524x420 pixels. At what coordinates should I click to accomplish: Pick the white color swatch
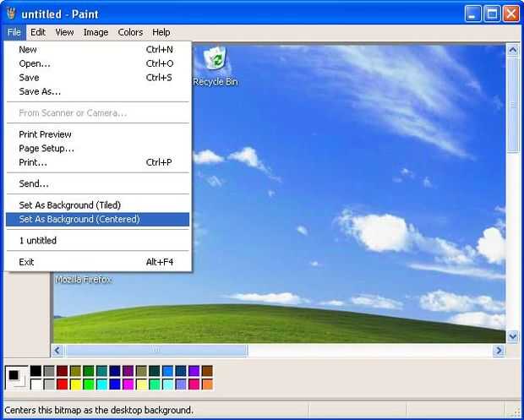click(x=35, y=385)
